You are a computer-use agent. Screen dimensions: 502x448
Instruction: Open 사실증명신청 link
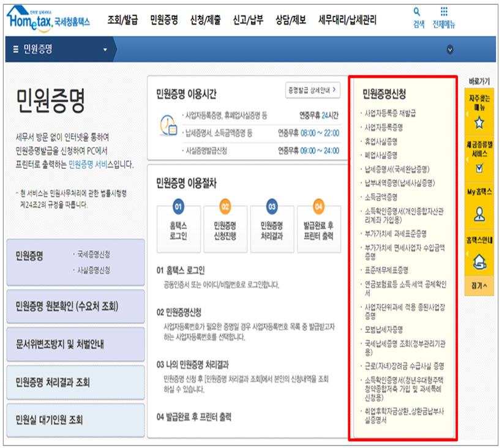pyautogui.click(x=94, y=270)
